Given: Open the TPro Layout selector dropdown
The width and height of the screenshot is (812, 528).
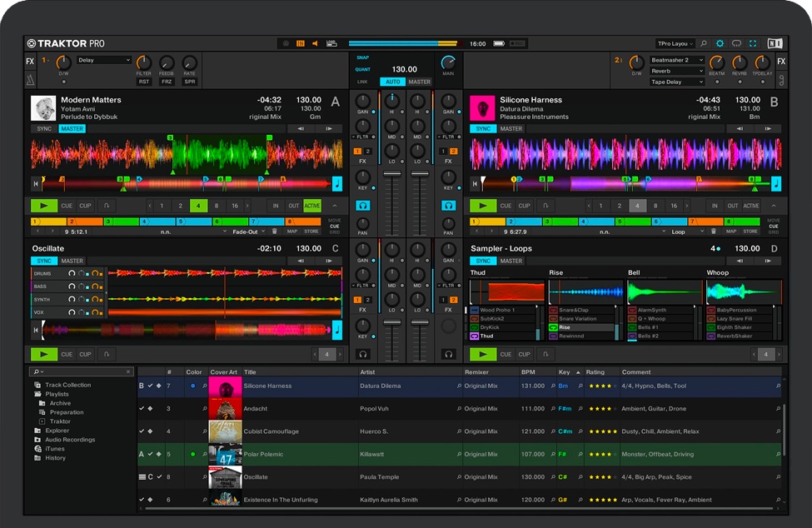Looking at the screenshot, I should [675, 43].
